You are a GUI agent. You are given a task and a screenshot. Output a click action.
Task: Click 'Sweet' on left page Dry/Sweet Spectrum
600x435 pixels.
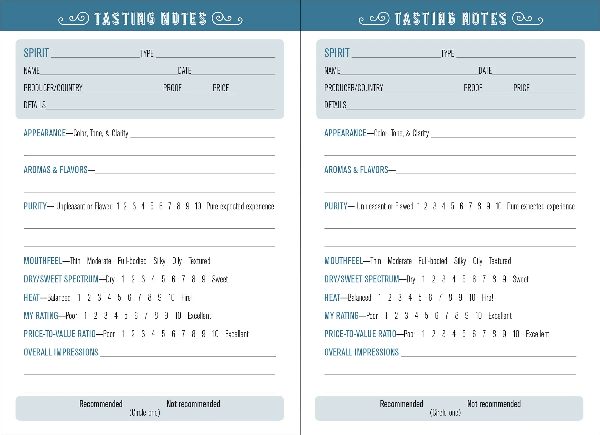coord(220,279)
